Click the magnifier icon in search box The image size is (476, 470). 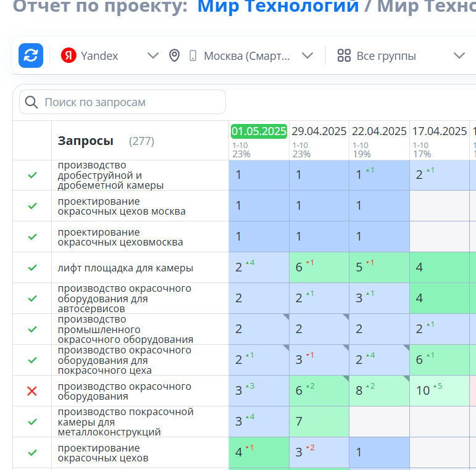[32, 102]
